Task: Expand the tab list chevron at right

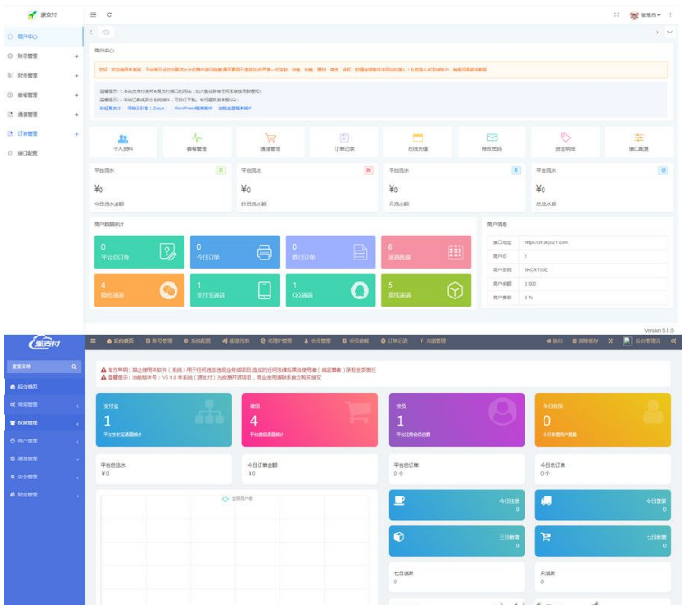Action: click(x=669, y=32)
